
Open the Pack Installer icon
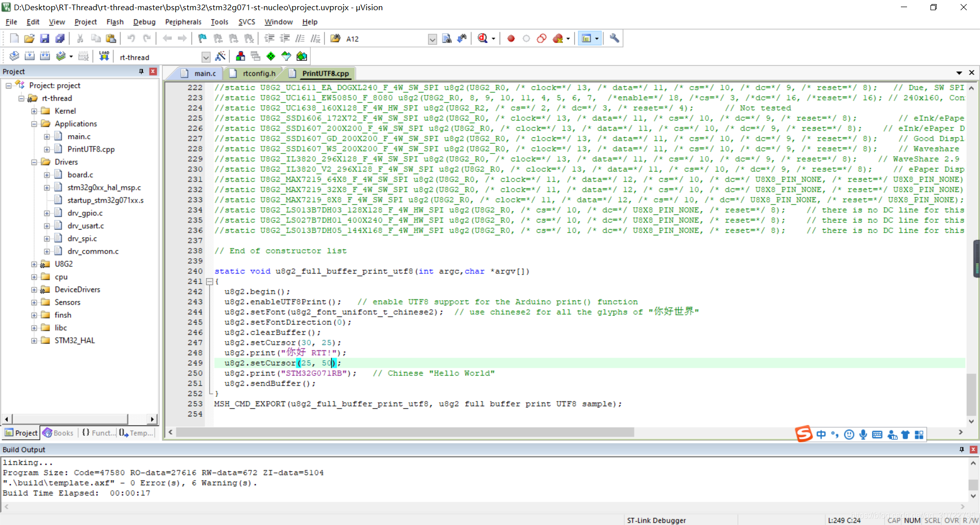coord(302,56)
